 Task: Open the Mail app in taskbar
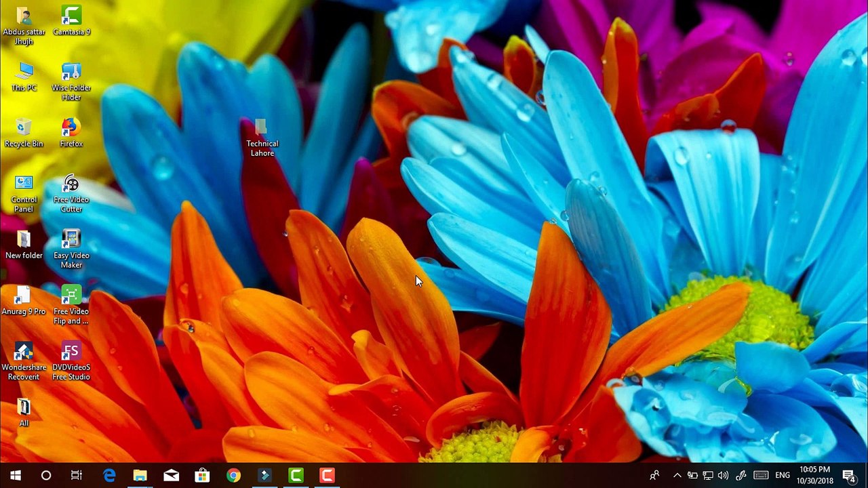pos(172,475)
